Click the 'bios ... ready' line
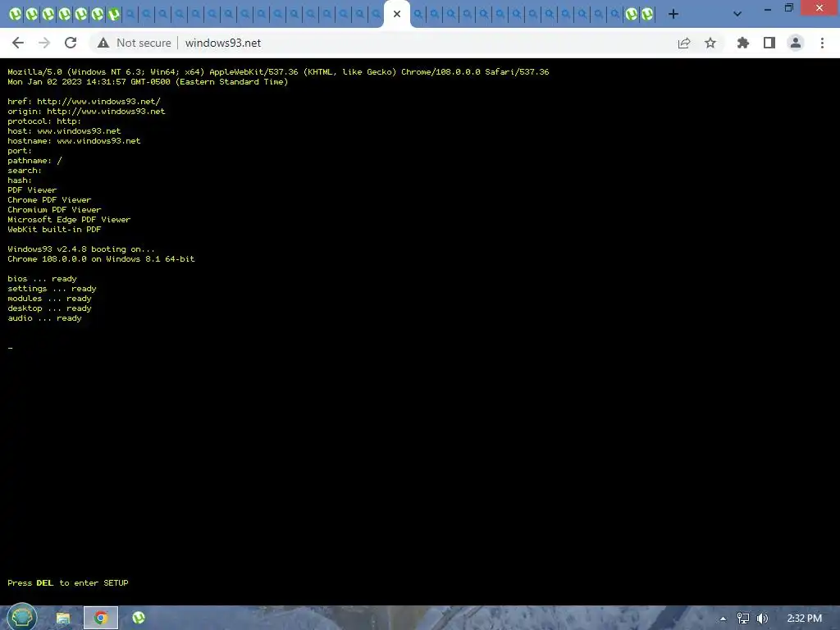The image size is (840, 630). pos(43,279)
